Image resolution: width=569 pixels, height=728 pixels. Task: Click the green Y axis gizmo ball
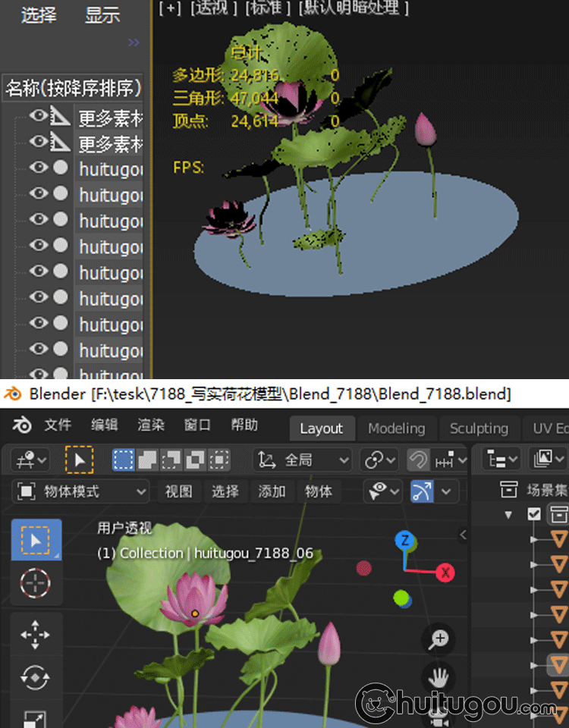click(x=401, y=598)
